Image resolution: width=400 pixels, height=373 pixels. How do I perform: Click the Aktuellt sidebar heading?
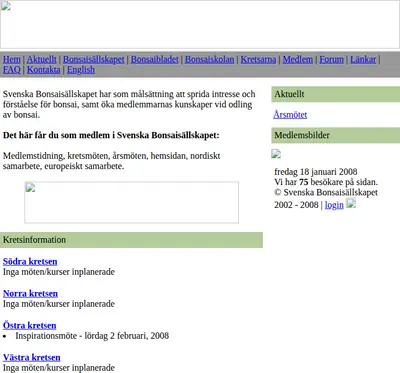point(336,94)
